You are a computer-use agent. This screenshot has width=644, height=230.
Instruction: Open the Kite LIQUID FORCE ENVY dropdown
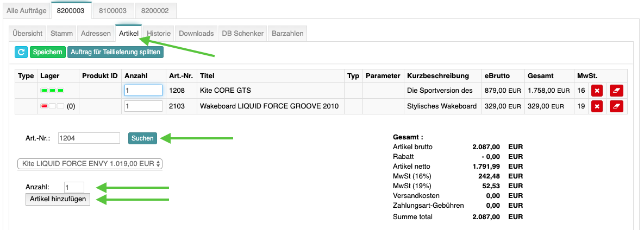click(x=90, y=164)
